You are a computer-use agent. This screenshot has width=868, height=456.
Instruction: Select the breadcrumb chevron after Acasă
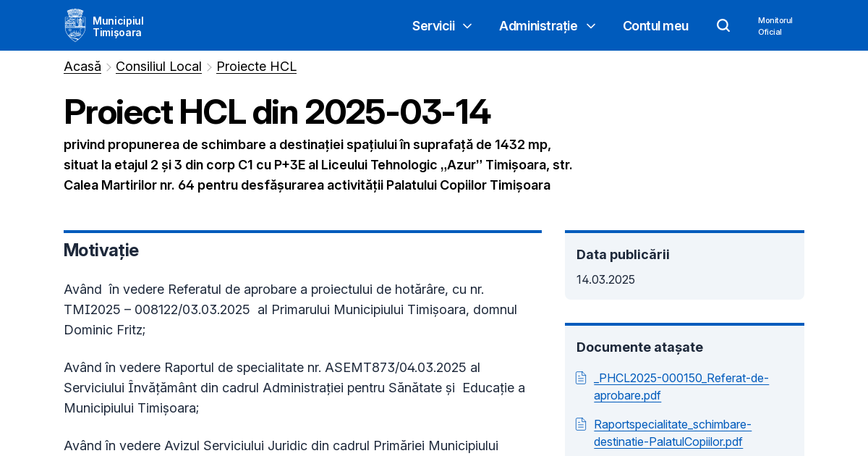click(x=107, y=67)
